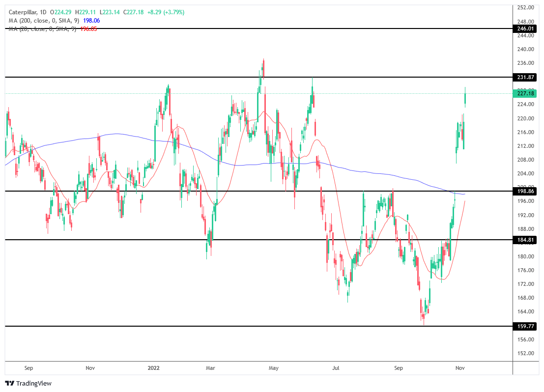
Task: Click the 231.87 price level label
Action: pyautogui.click(x=525, y=77)
